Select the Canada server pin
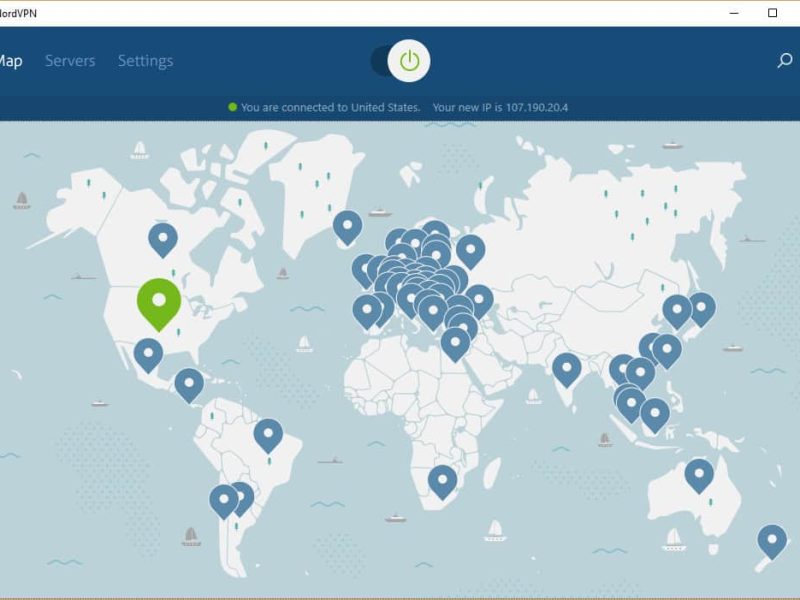 (x=163, y=240)
